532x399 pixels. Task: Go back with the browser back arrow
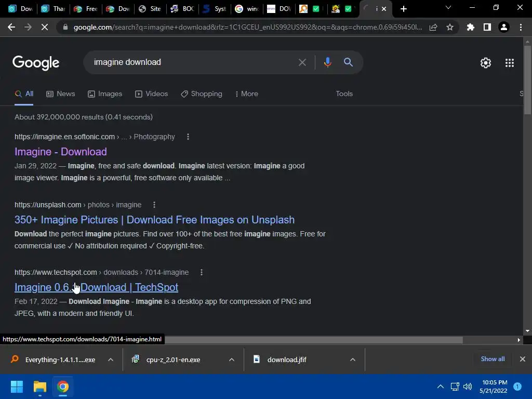click(11, 27)
